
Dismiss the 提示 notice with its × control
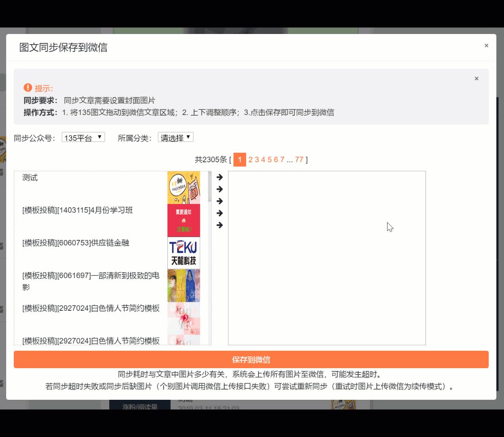[476, 78]
